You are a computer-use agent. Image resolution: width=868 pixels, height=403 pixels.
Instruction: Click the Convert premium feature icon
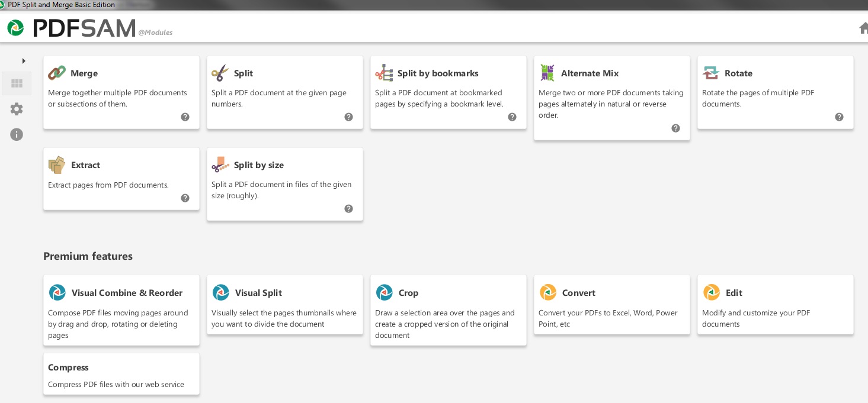point(547,292)
